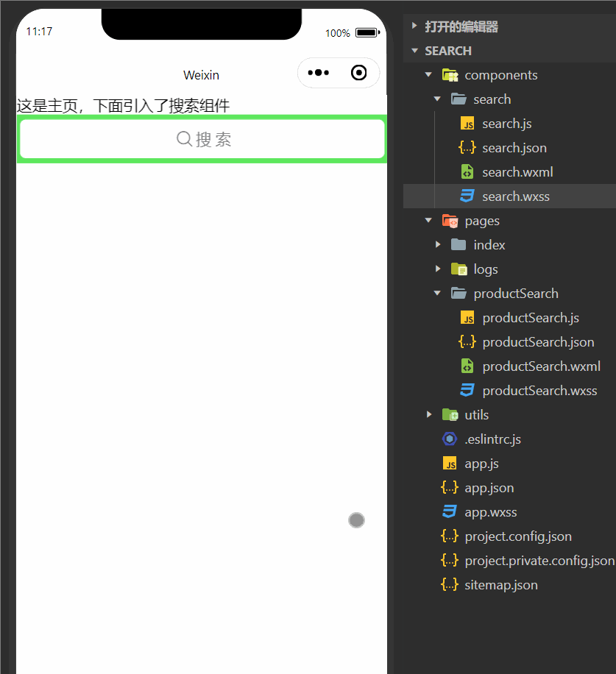Expand the index folder arrow
Screen dimensions: 616x674
click(438, 244)
